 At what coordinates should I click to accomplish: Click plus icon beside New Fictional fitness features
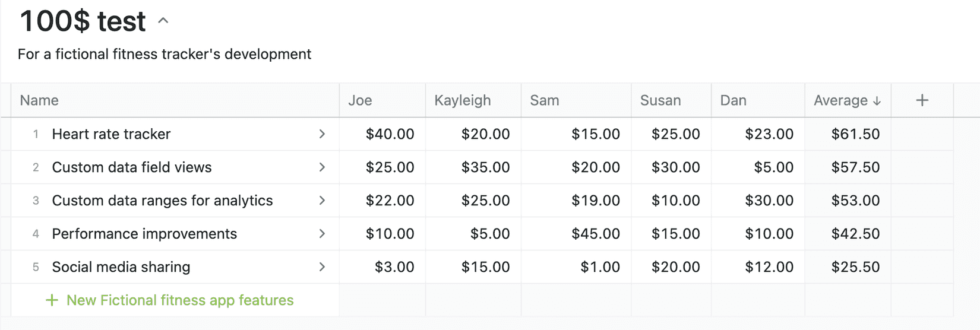click(52, 300)
